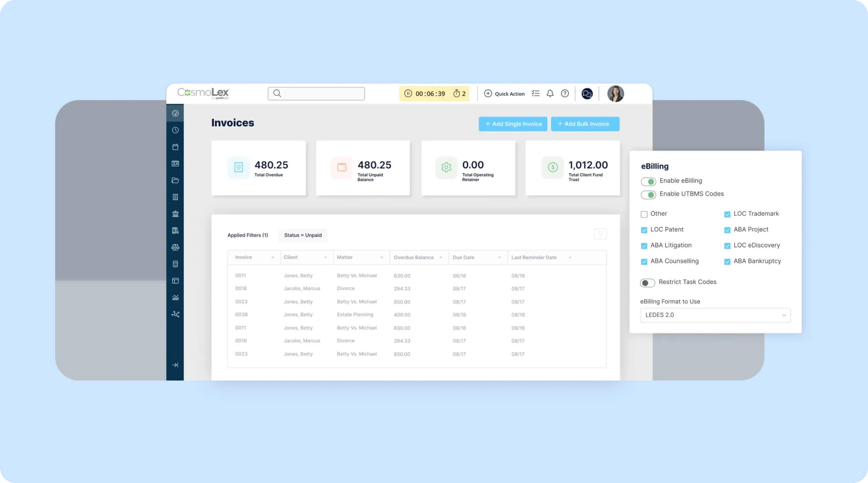Image resolution: width=868 pixels, height=483 pixels.
Task: Enable the Other checkbox in eBilling
Action: [x=644, y=214]
